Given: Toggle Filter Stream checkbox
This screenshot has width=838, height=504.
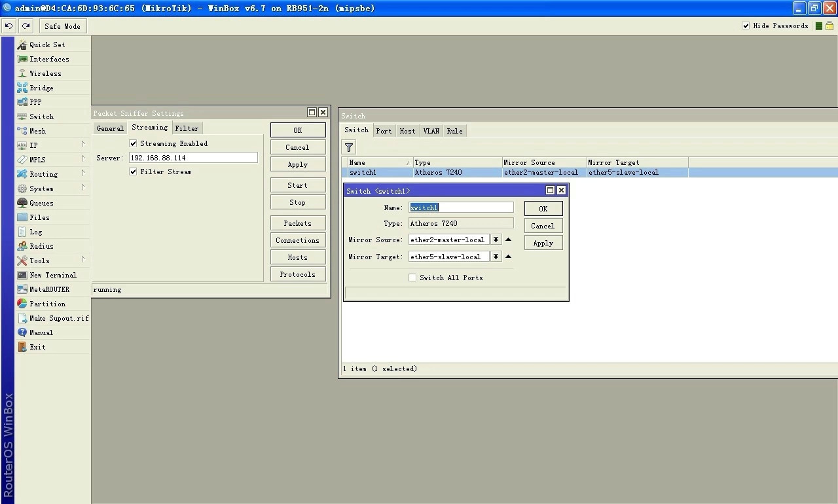Looking at the screenshot, I should coord(134,171).
